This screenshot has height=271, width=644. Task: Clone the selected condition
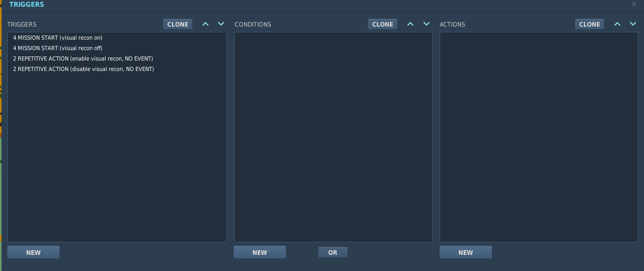(x=383, y=24)
